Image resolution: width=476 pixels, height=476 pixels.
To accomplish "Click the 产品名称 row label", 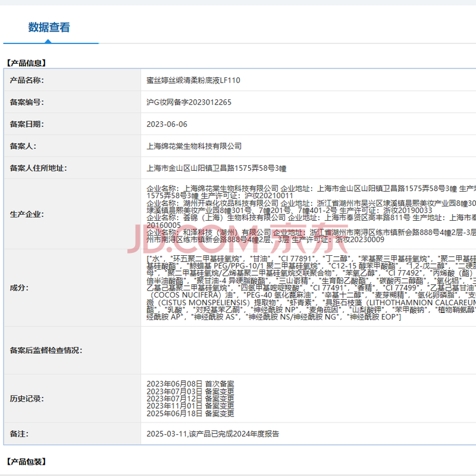I will click(27, 80).
